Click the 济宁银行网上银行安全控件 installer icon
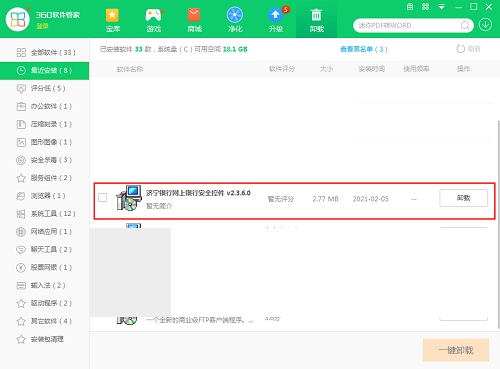This screenshot has height=369, width=500. tap(129, 198)
